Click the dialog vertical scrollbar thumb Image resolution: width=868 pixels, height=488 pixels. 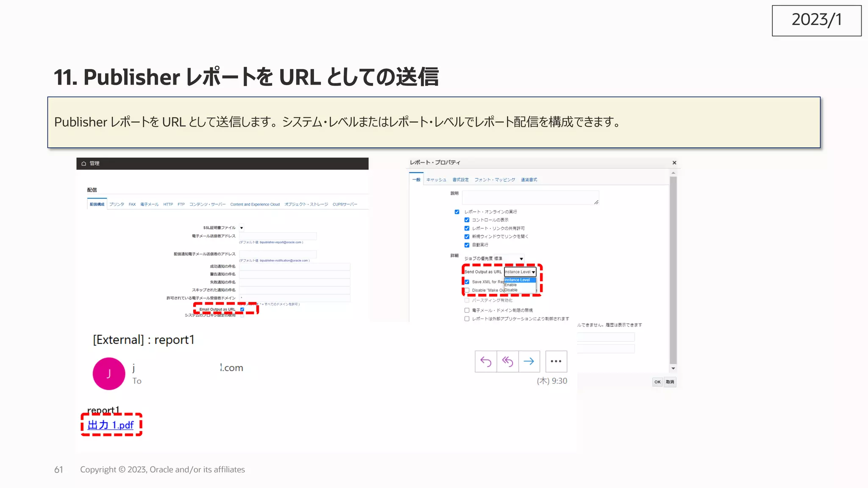click(673, 270)
